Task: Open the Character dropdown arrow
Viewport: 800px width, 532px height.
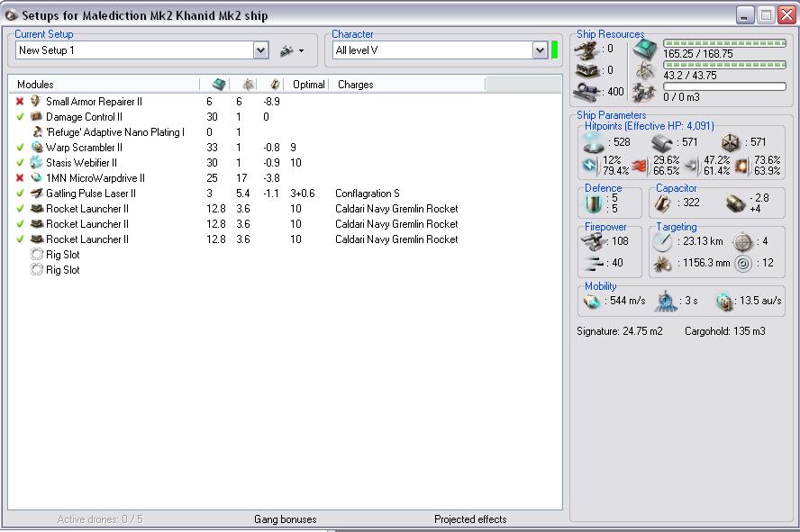Action: point(540,50)
